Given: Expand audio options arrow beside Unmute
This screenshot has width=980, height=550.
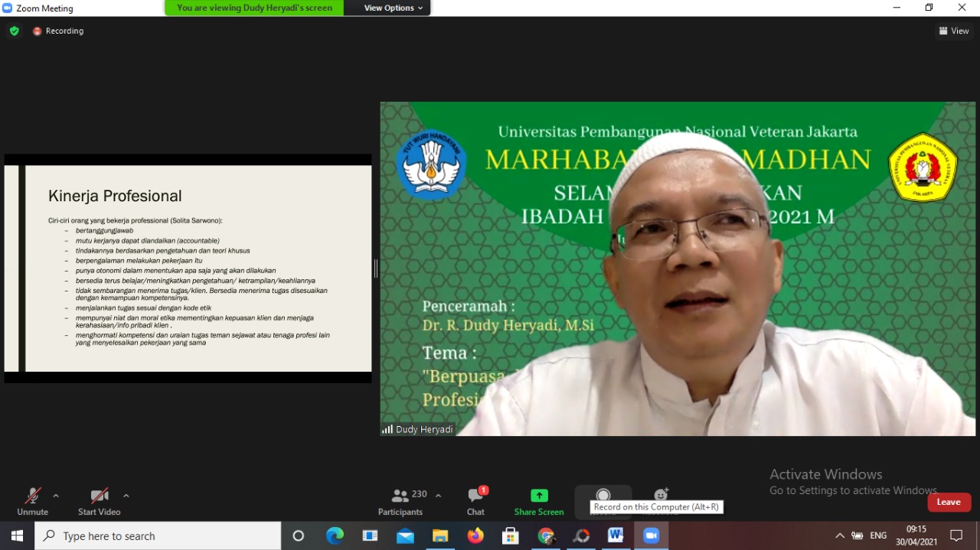Looking at the screenshot, I should point(56,496).
